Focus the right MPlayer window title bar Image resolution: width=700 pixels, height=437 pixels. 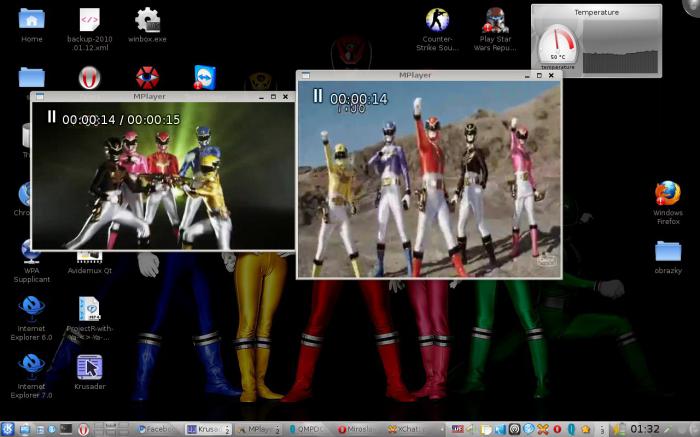[x=415, y=75]
